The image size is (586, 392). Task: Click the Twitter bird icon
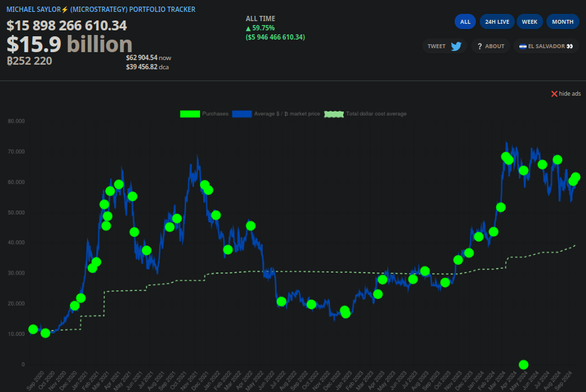[x=456, y=46]
